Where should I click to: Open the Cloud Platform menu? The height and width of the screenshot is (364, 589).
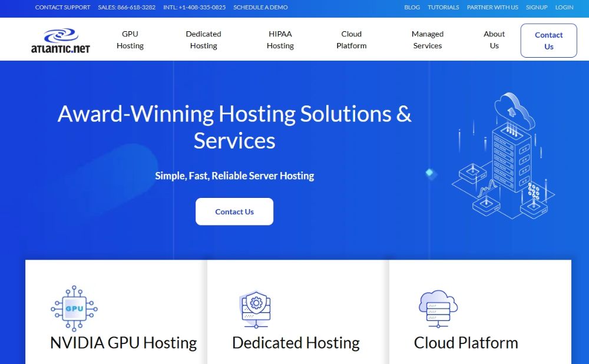[x=351, y=40]
